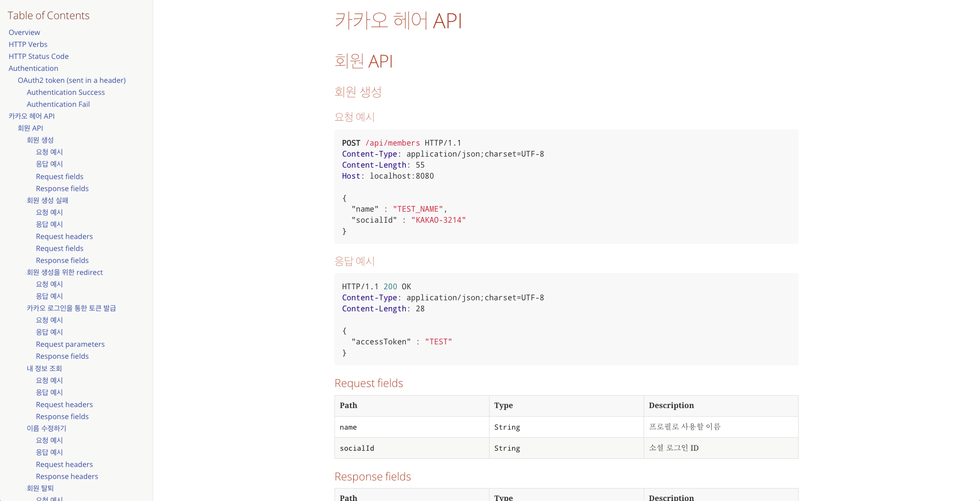Click the Table of Contents heading
The height and width of the screenshot is (501, 980).
(48, 15)
